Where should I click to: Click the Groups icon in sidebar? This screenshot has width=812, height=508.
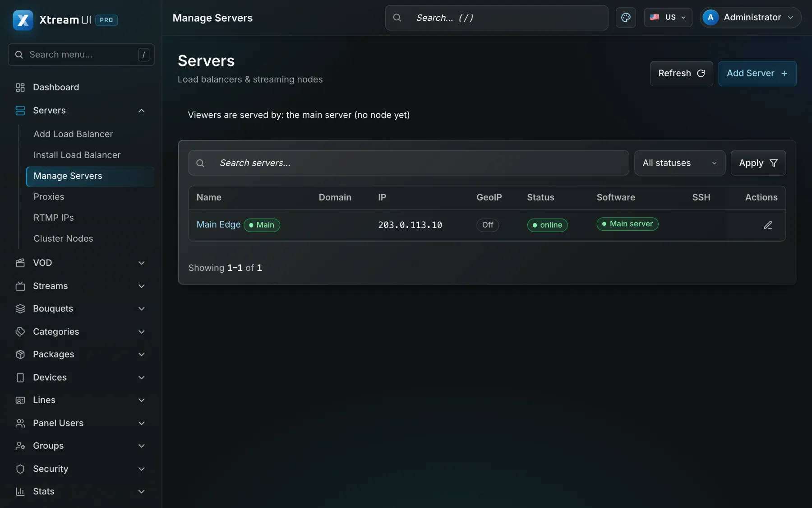point(20,446)
